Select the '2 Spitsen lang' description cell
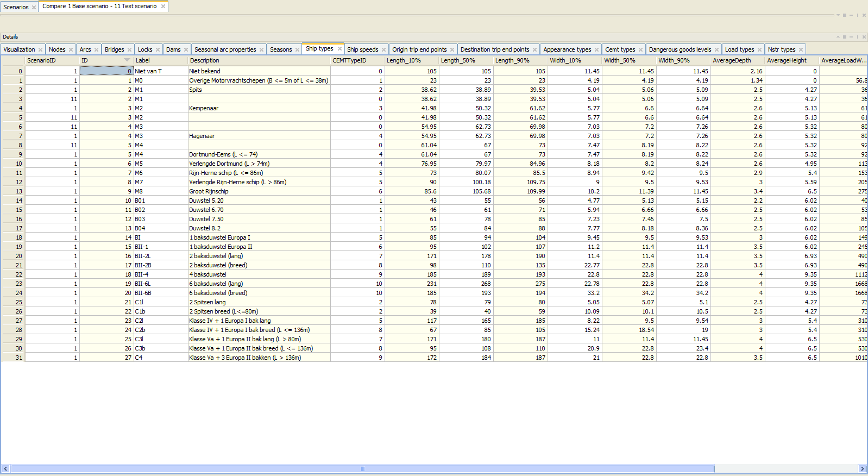868x476 pixels. click(259, 302)
